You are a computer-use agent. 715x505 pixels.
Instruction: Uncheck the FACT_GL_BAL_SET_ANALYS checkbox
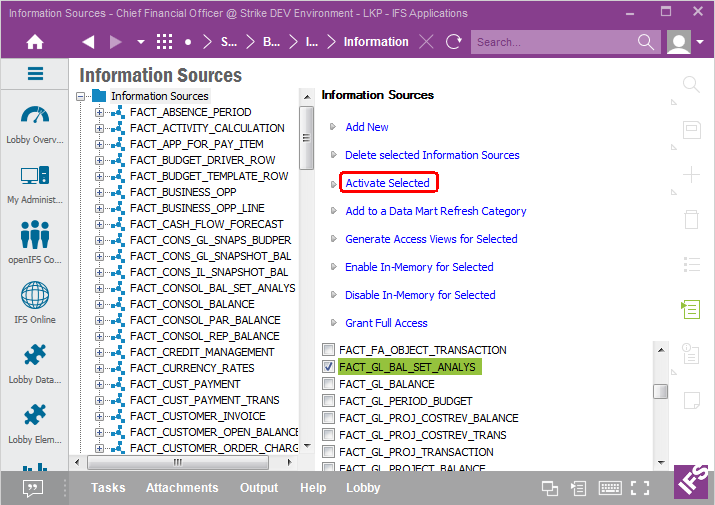(328, 367)
